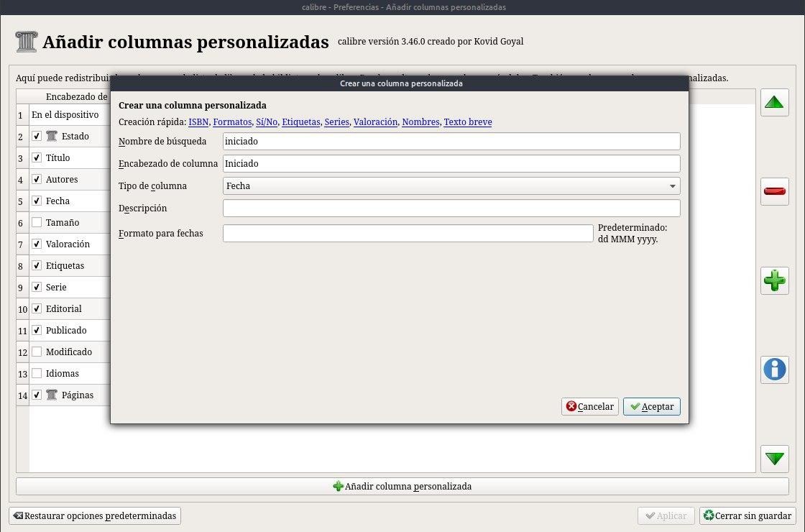This screenshot has height=532, width=805.
Task: Click the green plus add-column button
Action: tap(774, 280)
